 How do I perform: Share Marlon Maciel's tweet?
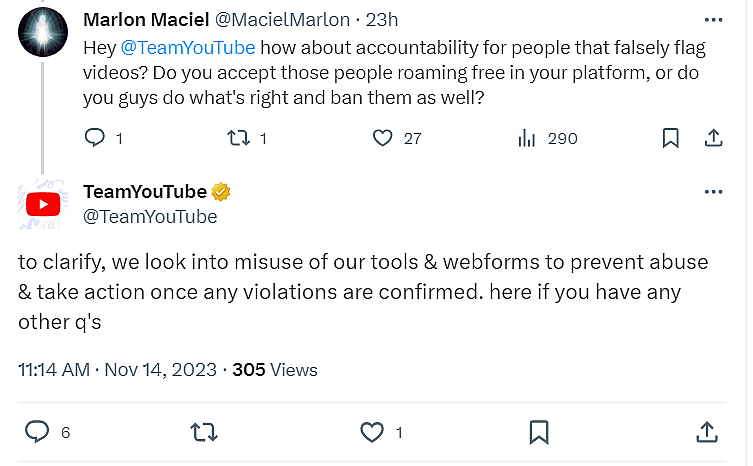[x=714, y=139]
